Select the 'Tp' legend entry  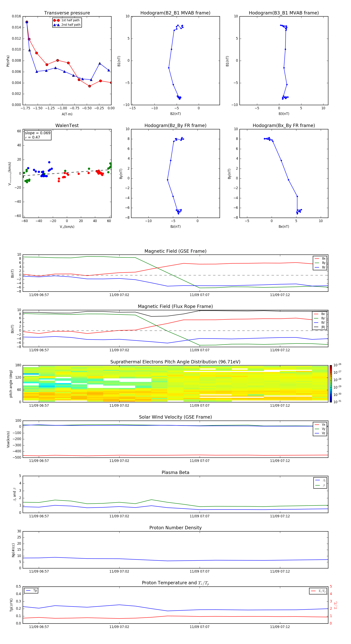(31, 591)
